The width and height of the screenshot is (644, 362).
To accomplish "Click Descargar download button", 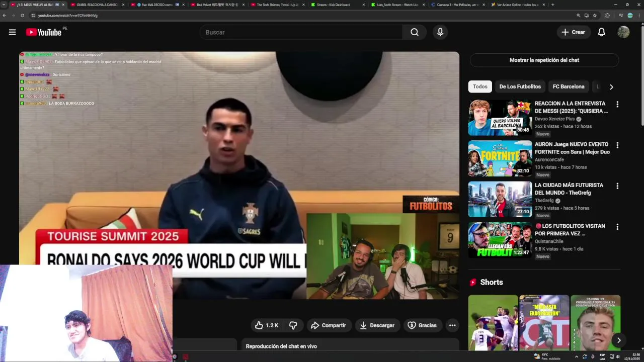I will coord(377,325).
